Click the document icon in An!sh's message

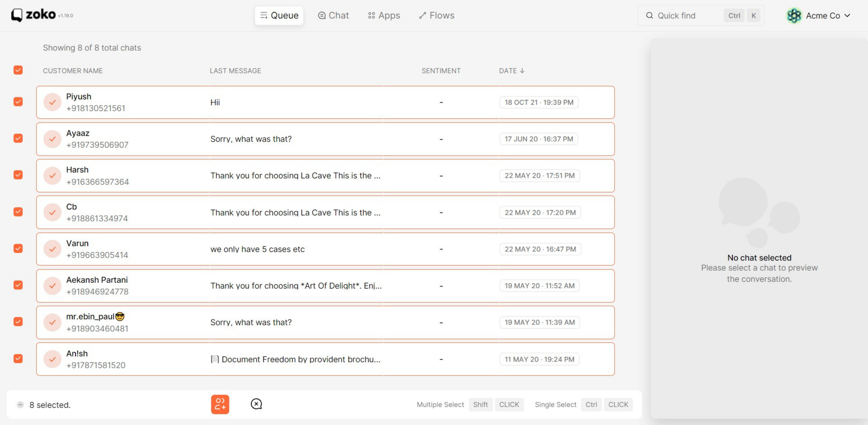(215, 359)
